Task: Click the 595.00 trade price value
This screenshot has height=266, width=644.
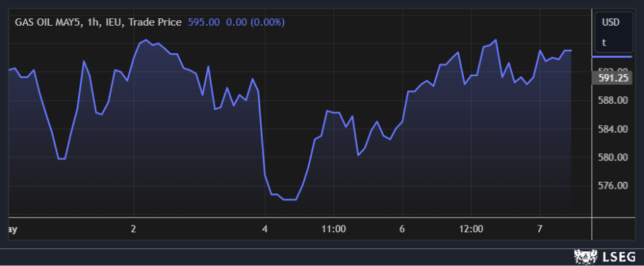Action: coord(204,22)
